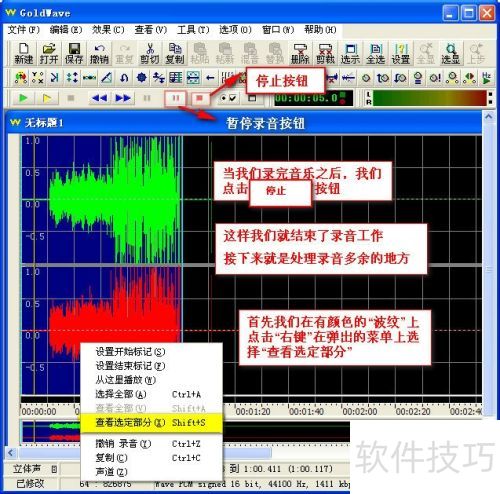The width and height of the screenshot is (500, 494).
Task: Click the horizontal scrollbar left arrow
Action: (x=11, y=453)
